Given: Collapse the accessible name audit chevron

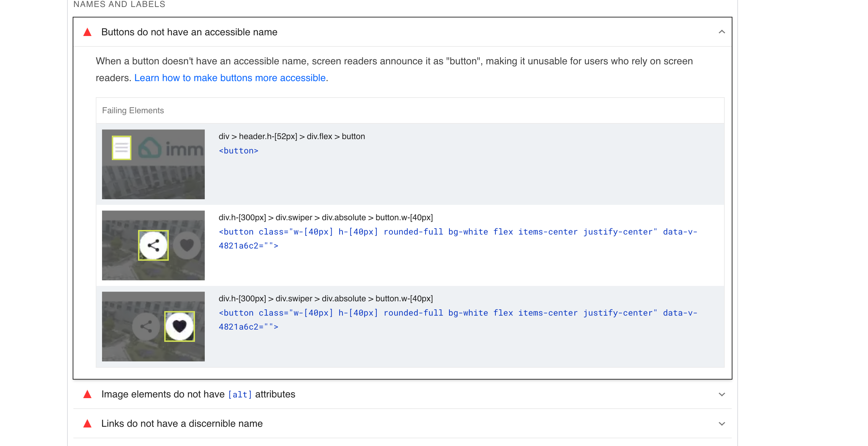Looking at the screenshot, I should click(x=722, y=32).
